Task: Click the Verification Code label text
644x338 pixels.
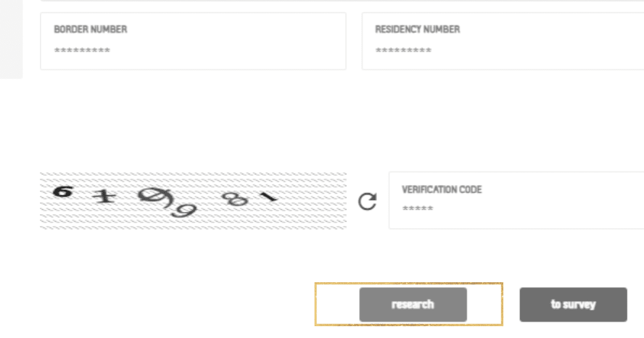Action: (x=442, y=190)
